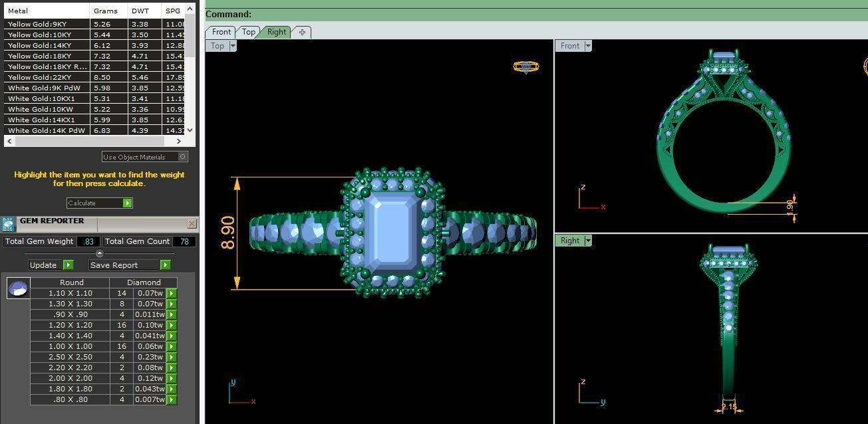The width and height of the screenshot is (868, 424).
Task: Click green arrow for 2.20 X 2.20 row
Action: (172, 368)
